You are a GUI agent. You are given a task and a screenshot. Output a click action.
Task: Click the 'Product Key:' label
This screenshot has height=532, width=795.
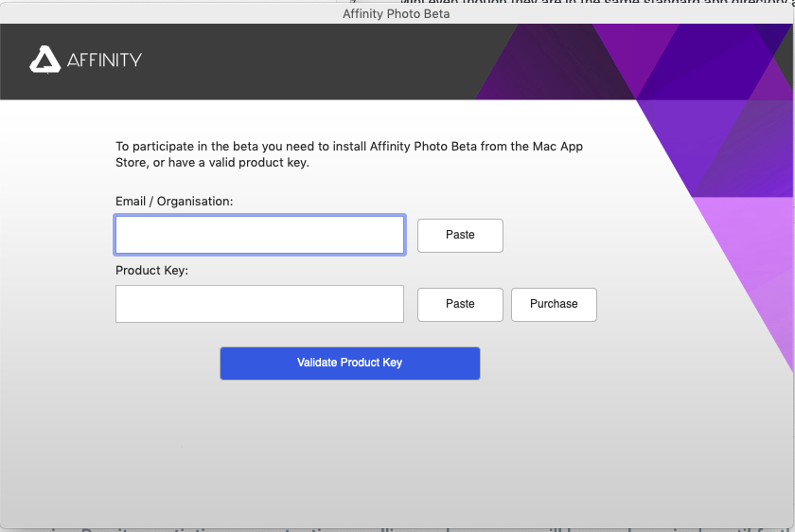point(151,271)
